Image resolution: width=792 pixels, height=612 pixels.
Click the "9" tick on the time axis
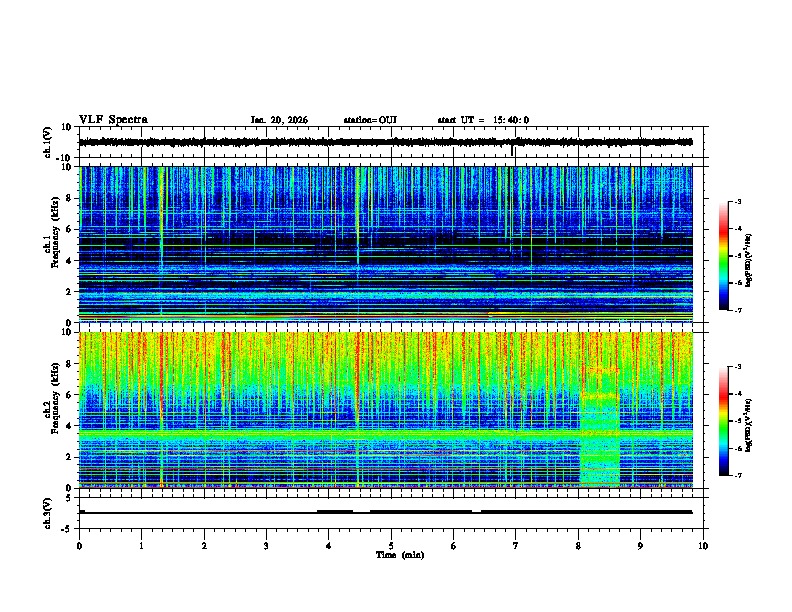pyautogui.click(x=640, y=545)
